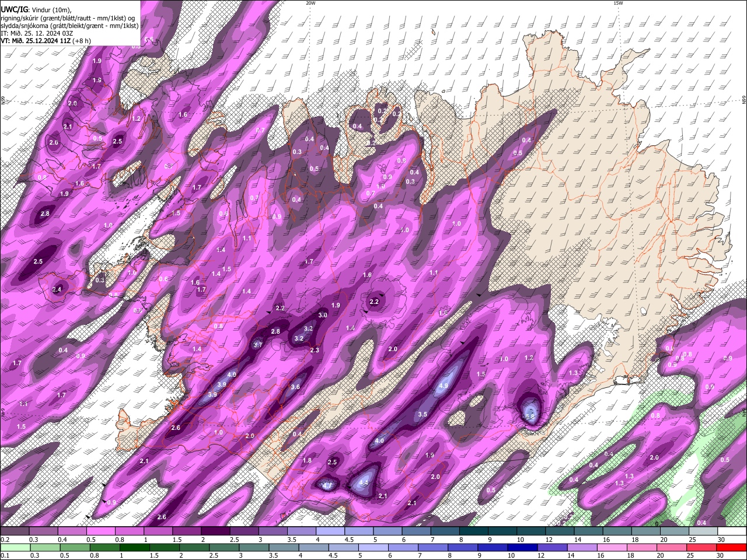
Task: Click the '4.9' precipitation value on the map
Action: point(443,386)
